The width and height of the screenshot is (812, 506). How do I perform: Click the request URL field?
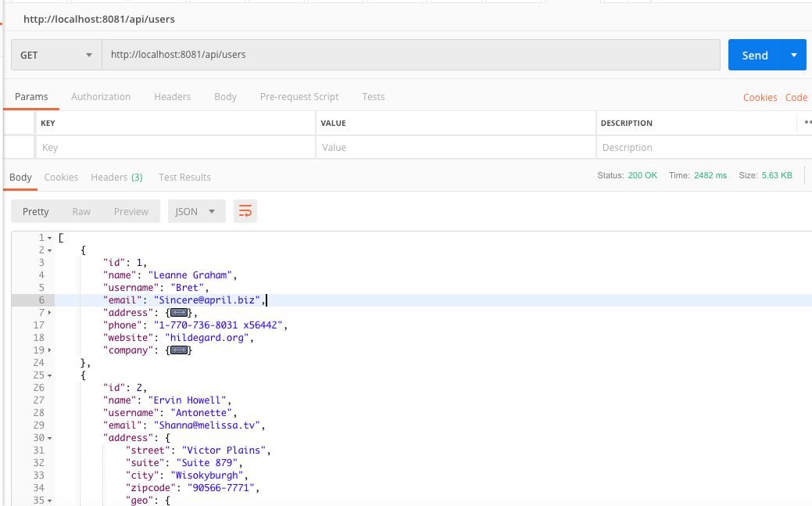pos(410,56)
